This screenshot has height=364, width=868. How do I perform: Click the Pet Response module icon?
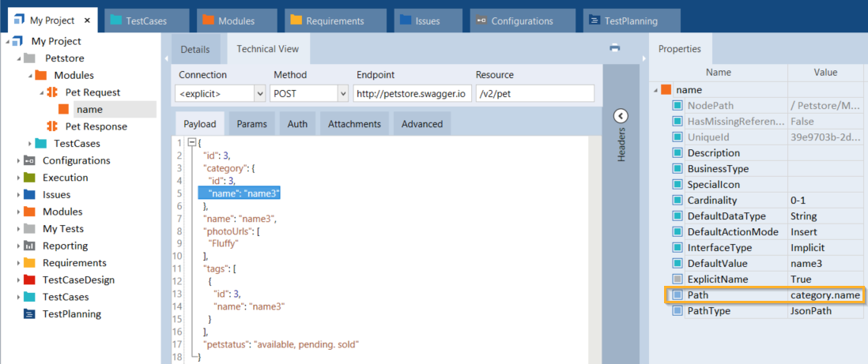tap(54, 126)
